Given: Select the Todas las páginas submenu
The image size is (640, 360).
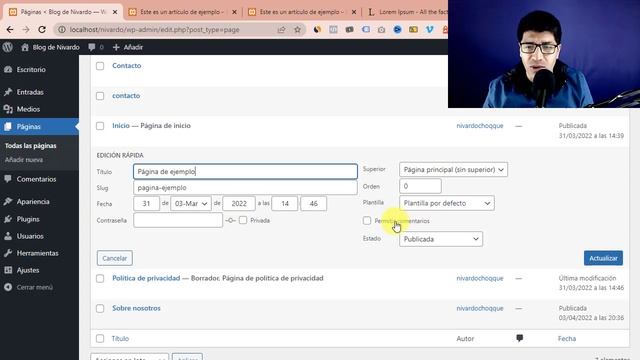Looking at the screenshot, I should pyautogui.click(x=31, y=146).
